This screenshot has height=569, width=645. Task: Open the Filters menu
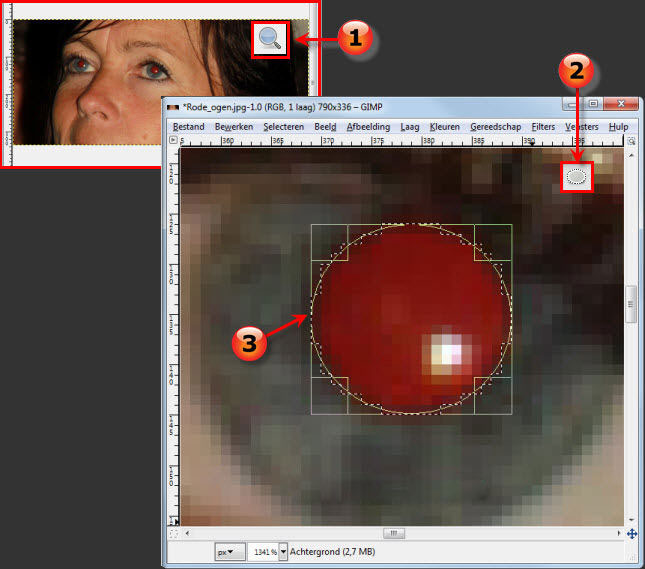(x=543, y=127)
